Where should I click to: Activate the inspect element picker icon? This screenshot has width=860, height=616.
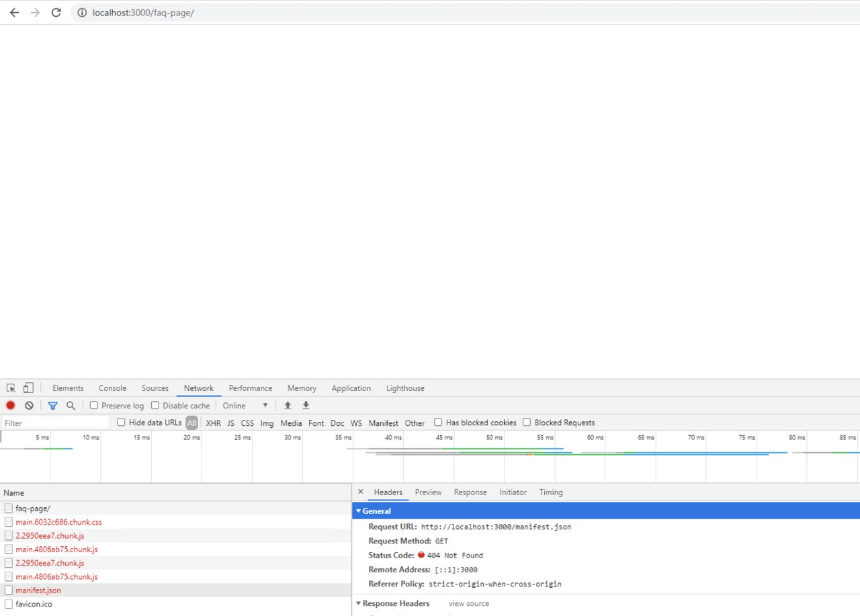pyautogui.click(x=11, y=388)
